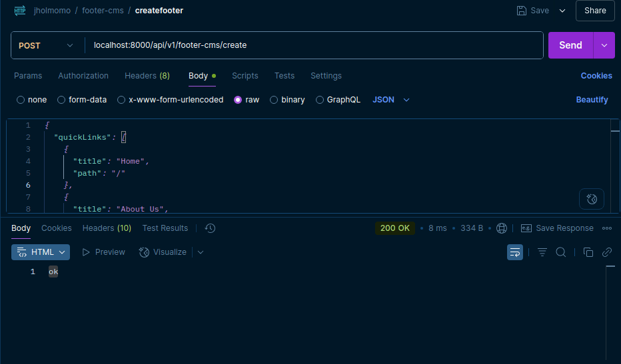
Task: Toggle word wrap in response viewer
Action: tap(515, 252)
